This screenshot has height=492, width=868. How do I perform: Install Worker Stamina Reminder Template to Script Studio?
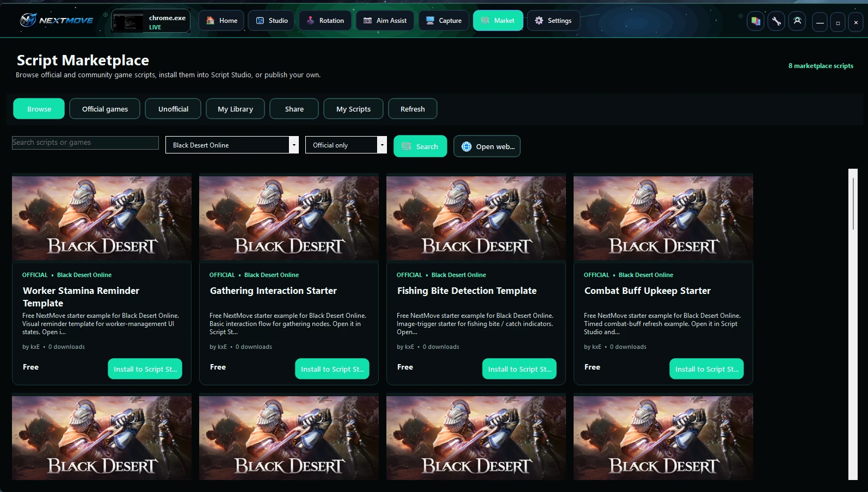pyautogui.click(x=145, y=369)
